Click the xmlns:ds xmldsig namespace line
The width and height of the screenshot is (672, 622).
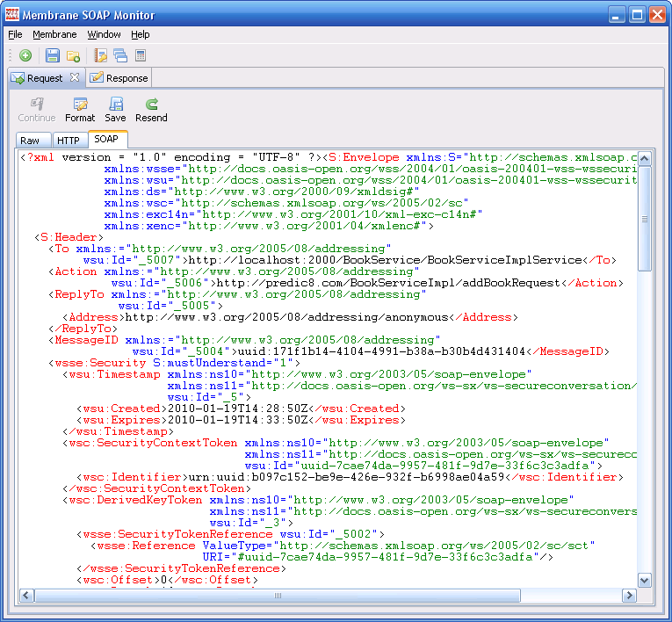(x=262, y=192)
